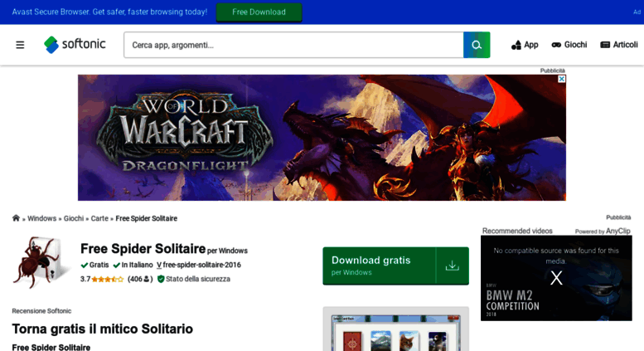
Task: Close the World of Warcraft ad
Action: tap(561, 79)
